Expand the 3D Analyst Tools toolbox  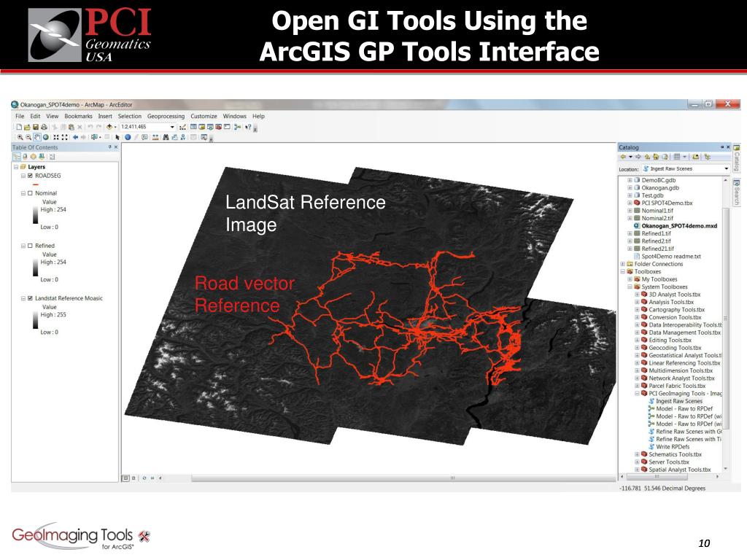637,295
